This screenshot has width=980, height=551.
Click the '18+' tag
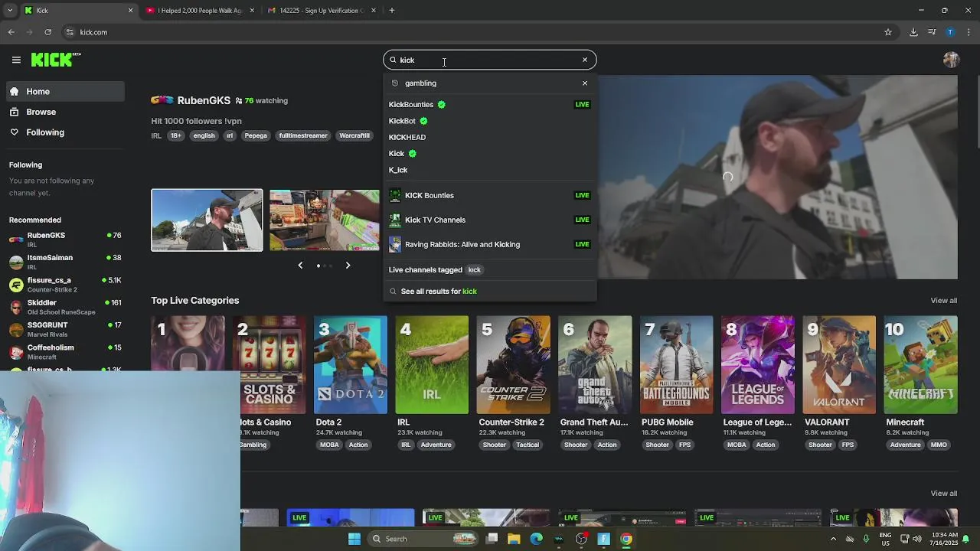pos(176,135)
